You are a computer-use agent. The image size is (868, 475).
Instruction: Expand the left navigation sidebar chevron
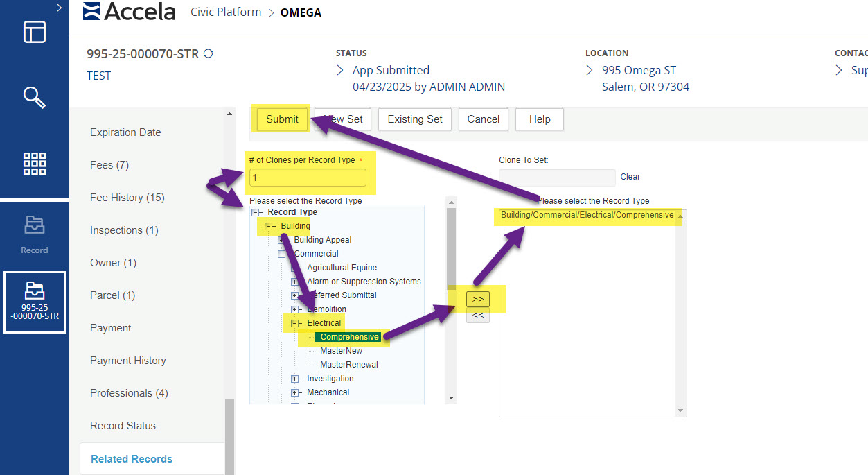tap(60, 8)
